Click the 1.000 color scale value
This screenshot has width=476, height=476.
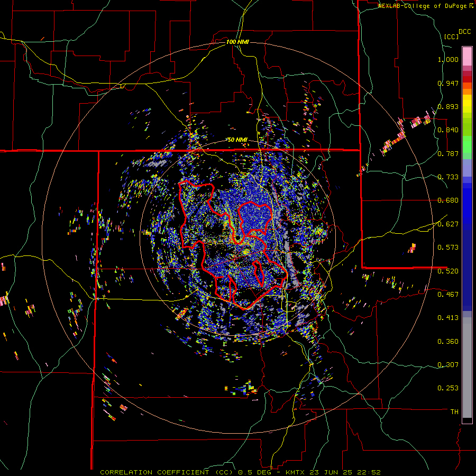[x=448, y=59]
